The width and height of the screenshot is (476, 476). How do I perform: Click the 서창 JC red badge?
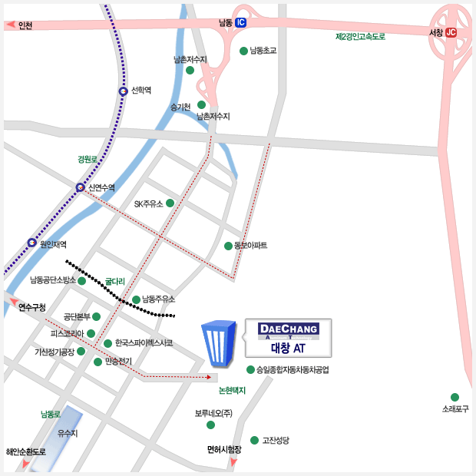[451, 33]
